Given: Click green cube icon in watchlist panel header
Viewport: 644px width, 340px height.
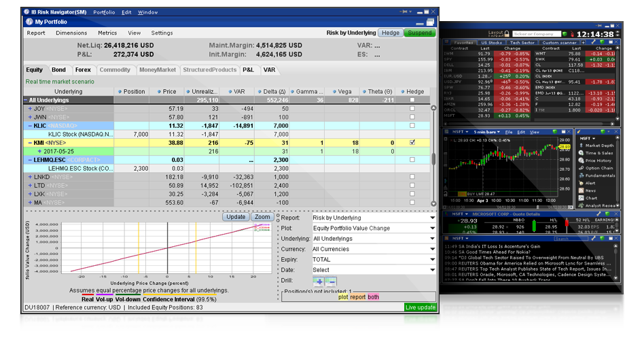Looking at the screenshot, I should point(602,42).
